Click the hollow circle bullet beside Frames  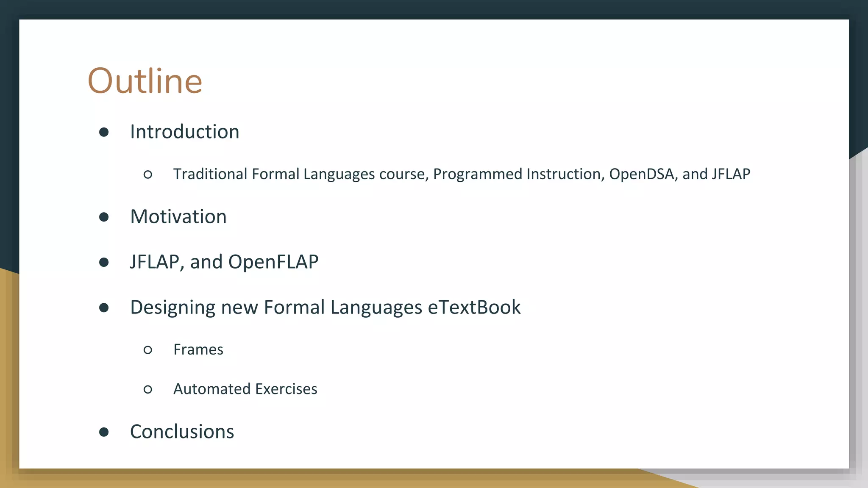tap(148, 350)
